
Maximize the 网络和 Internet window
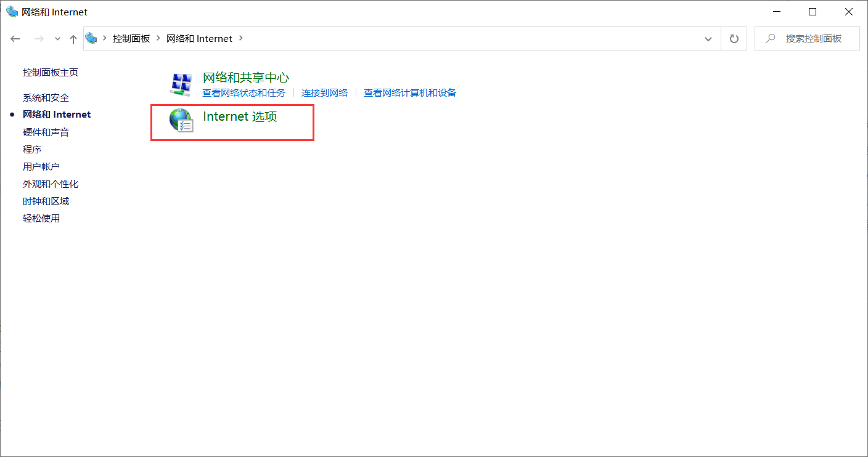[x=813, y=12]
